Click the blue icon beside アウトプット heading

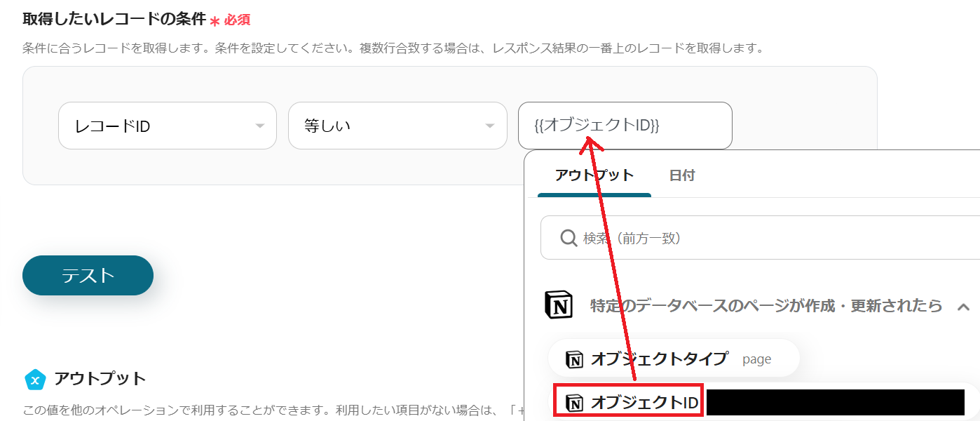35,380
